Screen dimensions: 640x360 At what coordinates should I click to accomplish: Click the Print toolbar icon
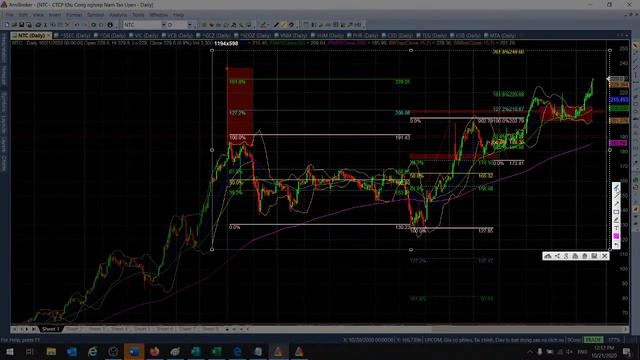[x=38, y=25]
